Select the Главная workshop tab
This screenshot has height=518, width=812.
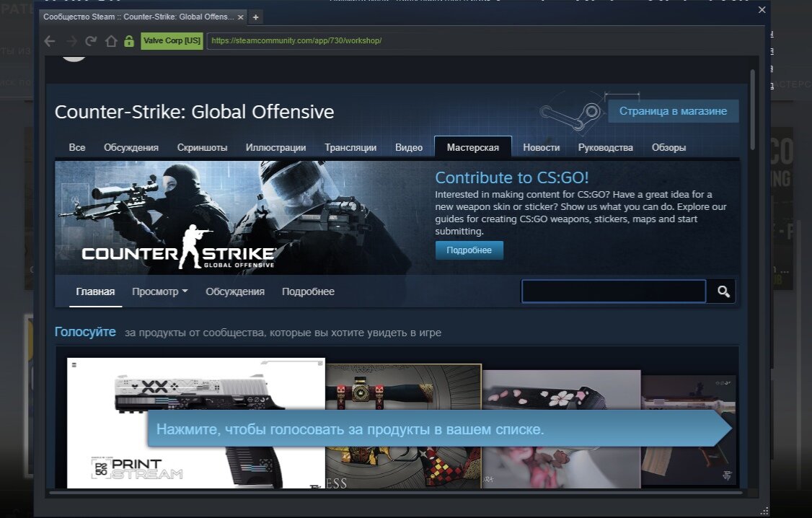pos(95,291)
